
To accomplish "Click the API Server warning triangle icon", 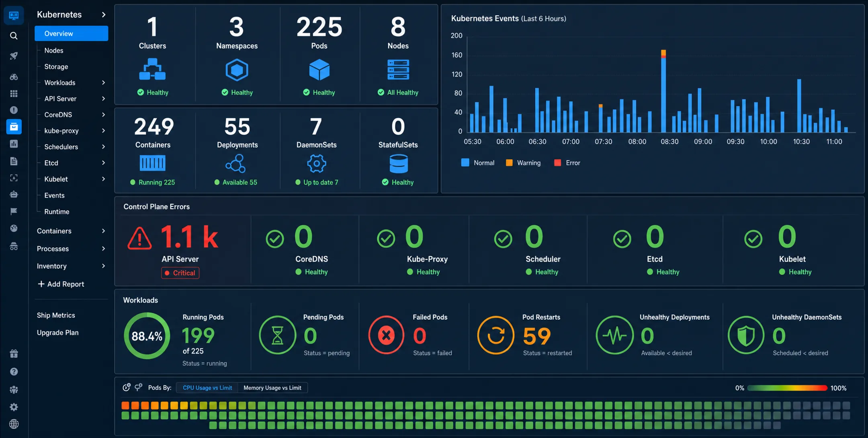I will pos(139,238).
